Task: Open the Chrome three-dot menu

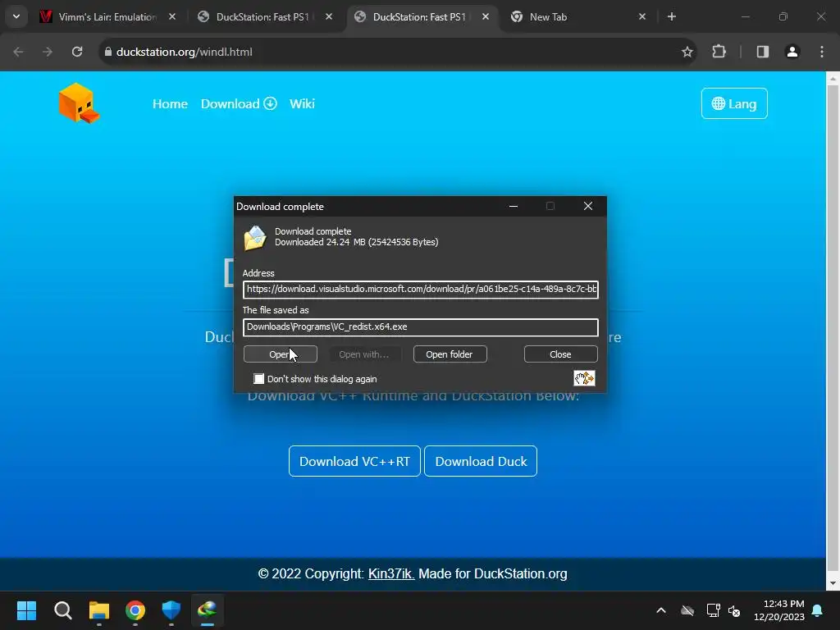Action: [822, 52]
